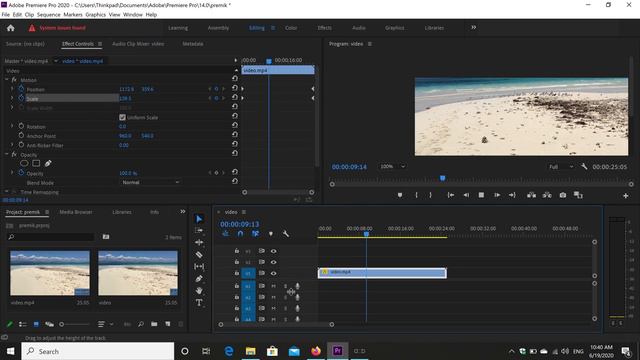This screenshot has width=640, height=360.
Task: Expand Rotation property twirl arrow
Action: coord(12,126)
